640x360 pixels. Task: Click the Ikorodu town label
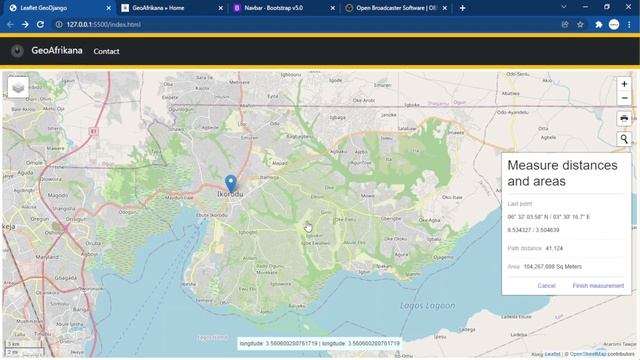coord(230,194)
